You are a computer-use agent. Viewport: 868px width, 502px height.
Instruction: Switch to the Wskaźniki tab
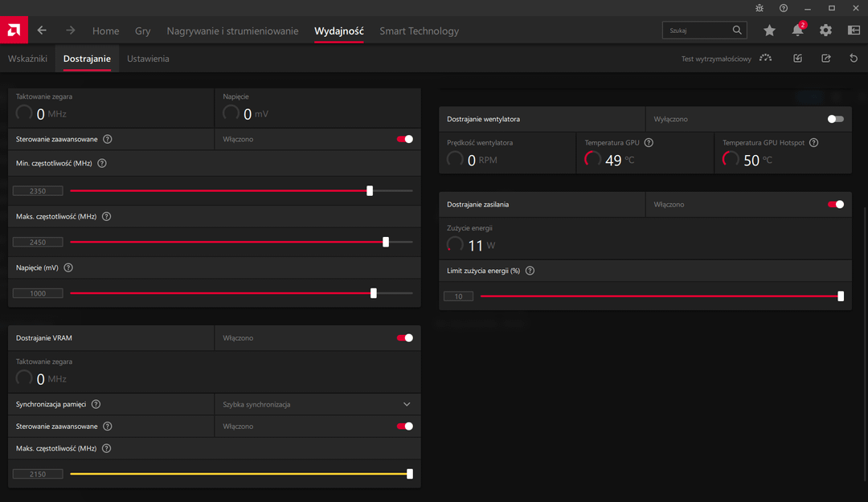click(x=27, y=59)
